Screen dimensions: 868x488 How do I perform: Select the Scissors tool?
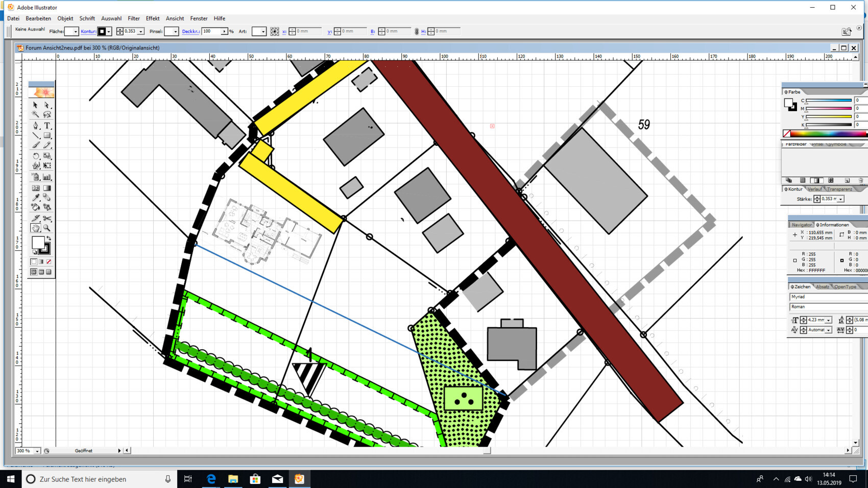click(x=46, y=218)
